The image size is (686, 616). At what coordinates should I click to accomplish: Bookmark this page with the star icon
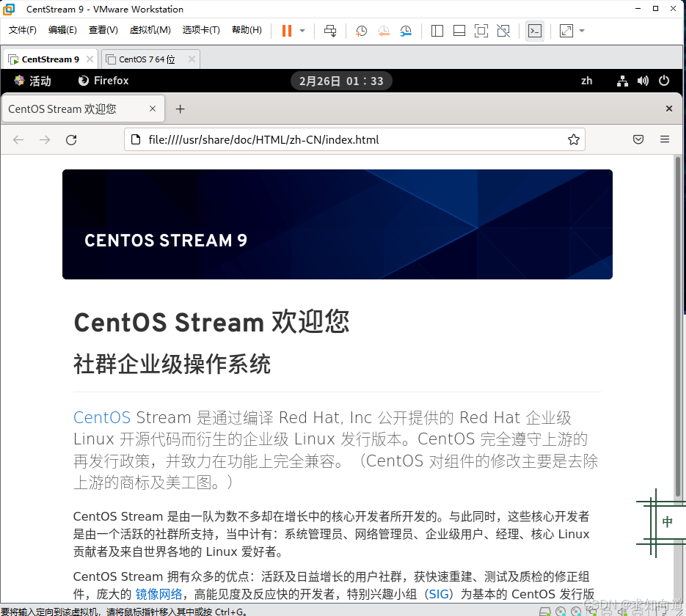[574, 140]
